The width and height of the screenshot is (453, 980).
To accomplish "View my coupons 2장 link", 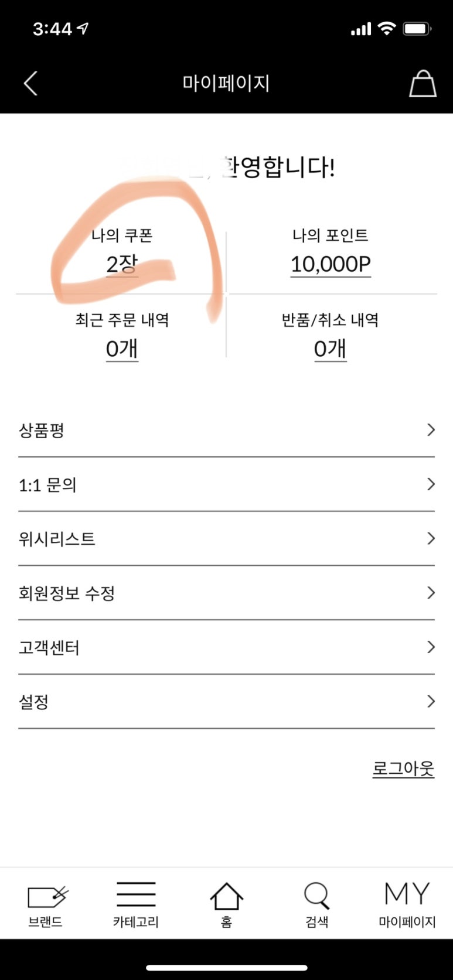I will click(x=122, y=265).
